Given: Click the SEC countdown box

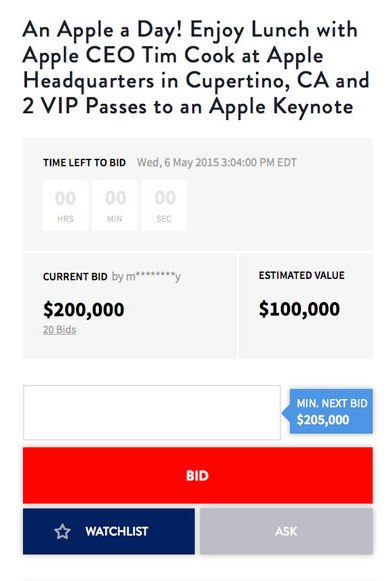Looking at the screenshot, I should 164,205.
